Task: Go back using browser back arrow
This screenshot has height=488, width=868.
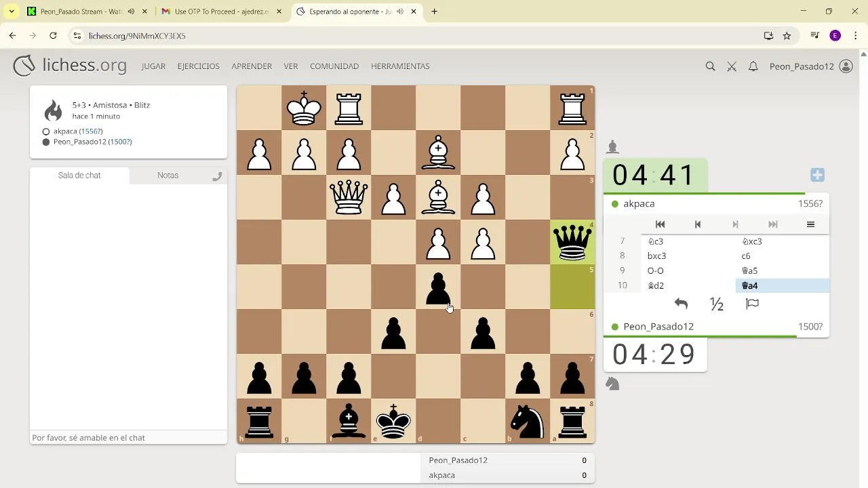Action: 12,36
